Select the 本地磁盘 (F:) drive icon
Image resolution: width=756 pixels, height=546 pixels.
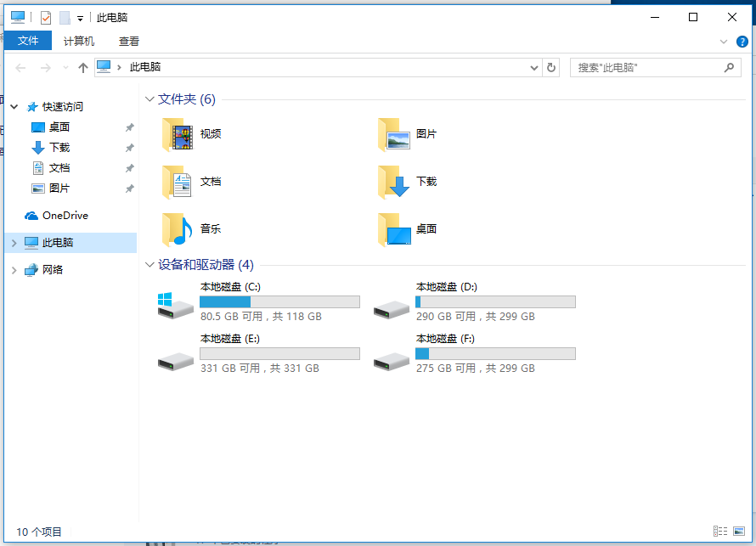point(391,361)
